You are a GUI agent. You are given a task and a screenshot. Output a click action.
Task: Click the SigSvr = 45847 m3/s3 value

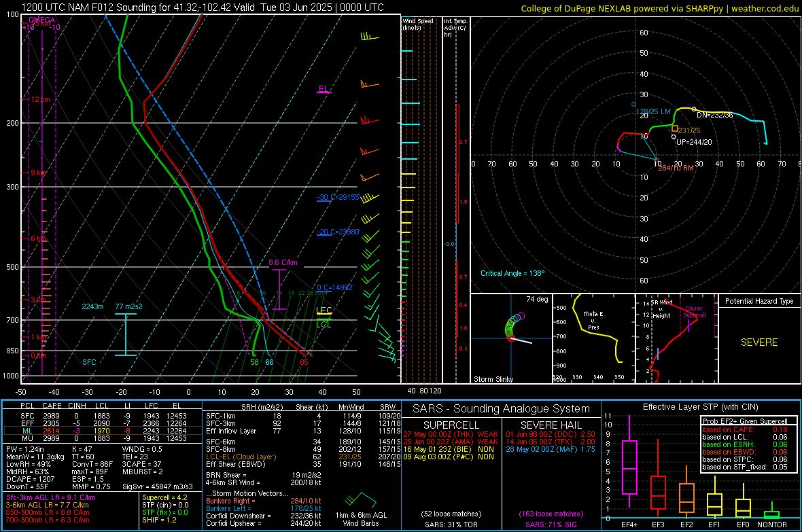(x=158, y=486)
